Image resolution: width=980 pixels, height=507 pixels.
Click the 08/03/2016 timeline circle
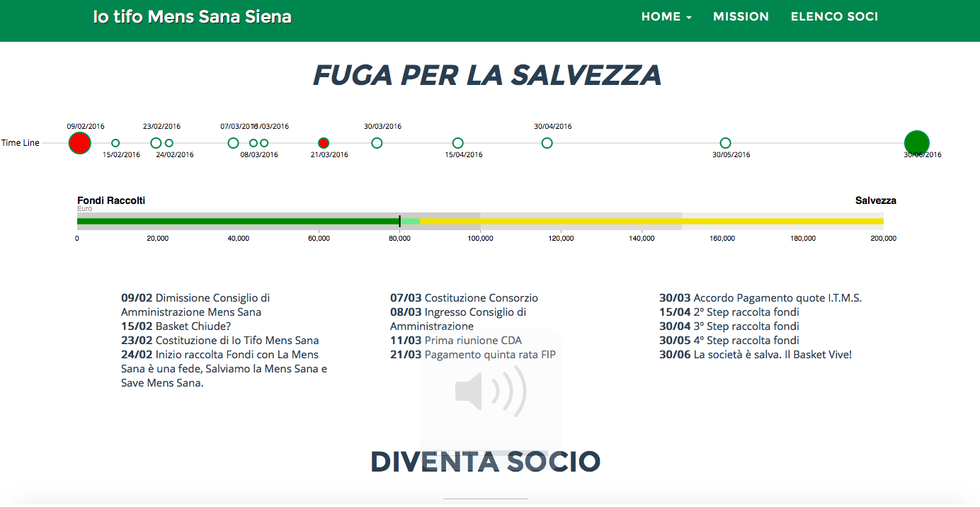[253, 143]
